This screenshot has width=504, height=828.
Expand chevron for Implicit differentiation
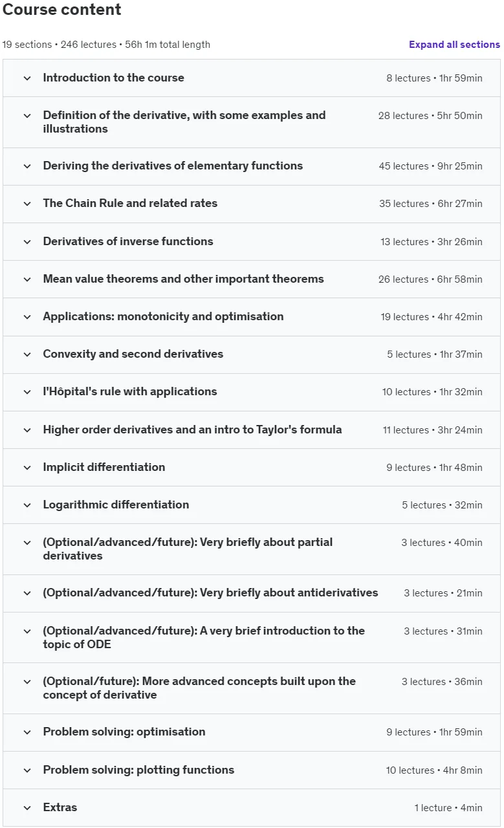pyautogui.click(x=27, y=468)
